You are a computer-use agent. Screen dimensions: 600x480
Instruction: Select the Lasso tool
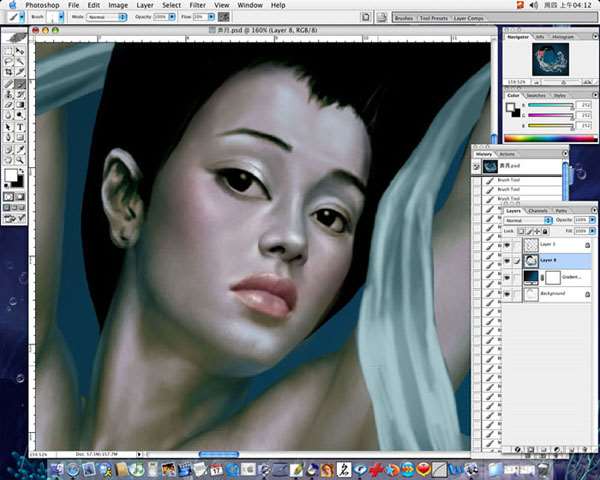pos(9,60)
